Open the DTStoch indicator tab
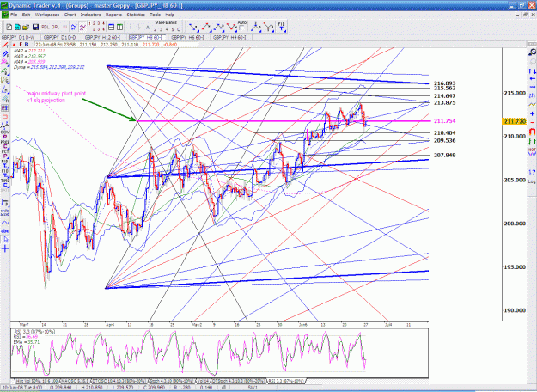This screenshot has width=537, height=392. (238, 381)
